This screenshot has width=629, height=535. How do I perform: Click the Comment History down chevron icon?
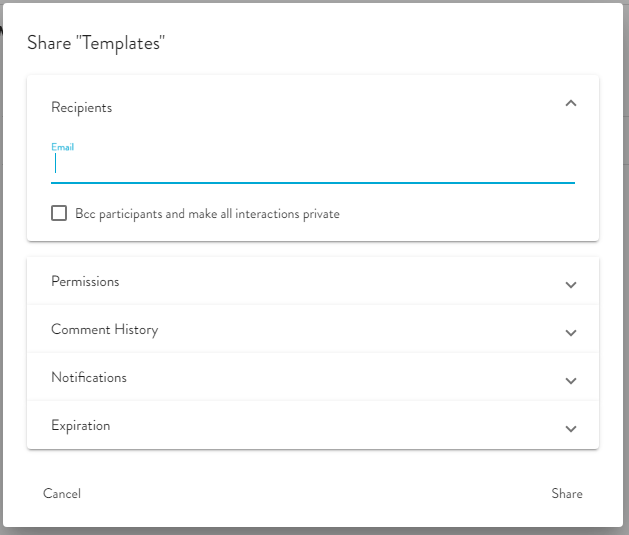[571, 333]
